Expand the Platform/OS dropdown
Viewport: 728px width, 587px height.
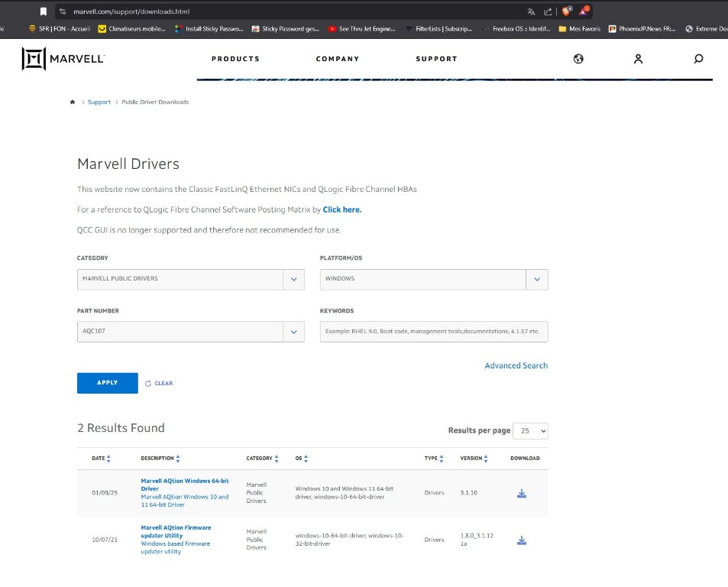pyautogui.click(x=537, y=279)
